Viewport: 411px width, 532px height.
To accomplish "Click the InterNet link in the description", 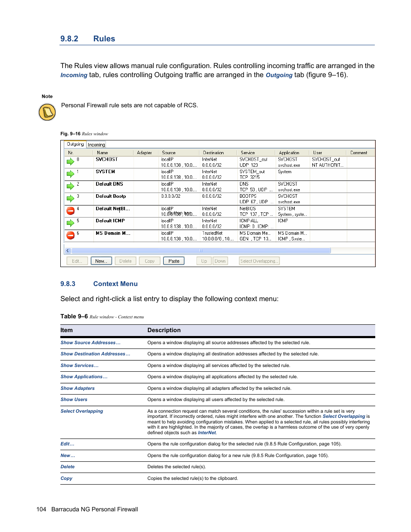I will click(207, 433).
